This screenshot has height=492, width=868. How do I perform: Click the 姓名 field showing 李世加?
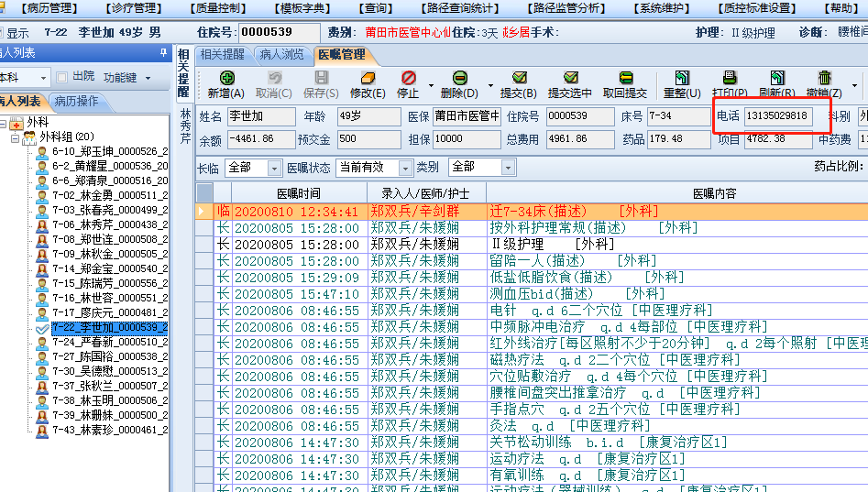(x=260, y=116)
